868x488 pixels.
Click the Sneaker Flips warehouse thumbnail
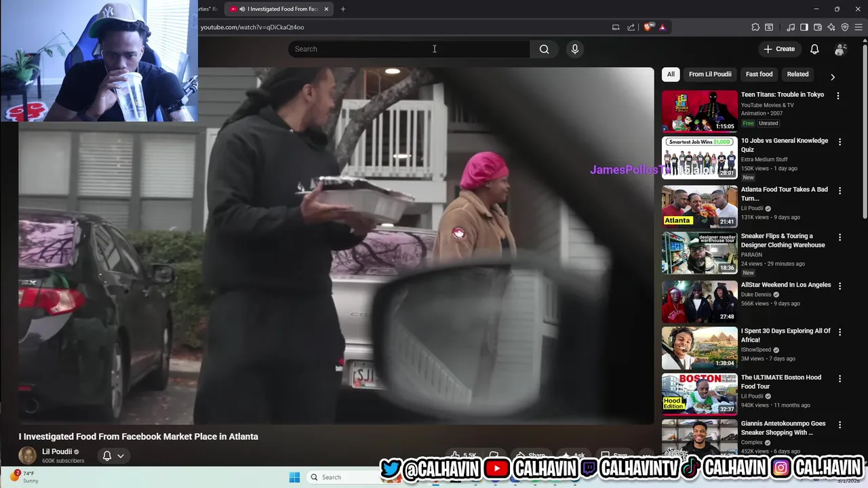[x=699, y=253]
